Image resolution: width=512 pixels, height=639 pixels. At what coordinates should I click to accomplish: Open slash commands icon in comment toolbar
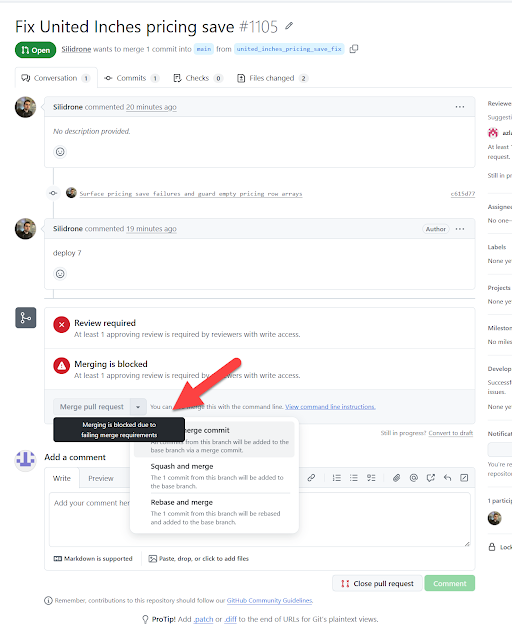(464, 478)
